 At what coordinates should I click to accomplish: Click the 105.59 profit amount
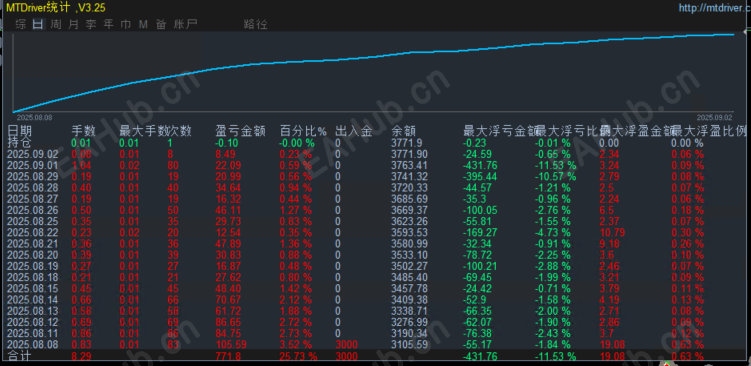coord(231,344)
